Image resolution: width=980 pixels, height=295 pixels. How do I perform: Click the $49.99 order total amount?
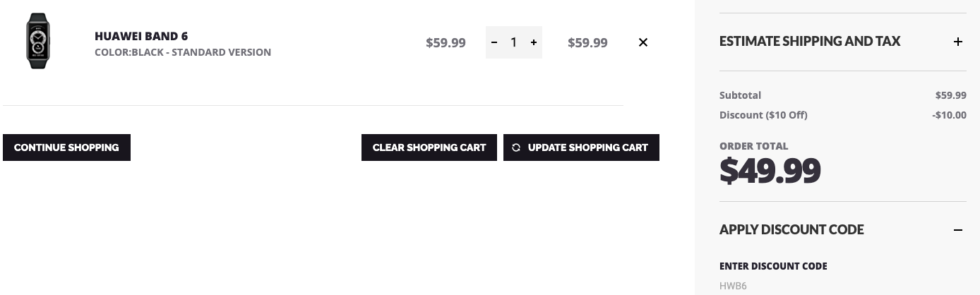770,170
